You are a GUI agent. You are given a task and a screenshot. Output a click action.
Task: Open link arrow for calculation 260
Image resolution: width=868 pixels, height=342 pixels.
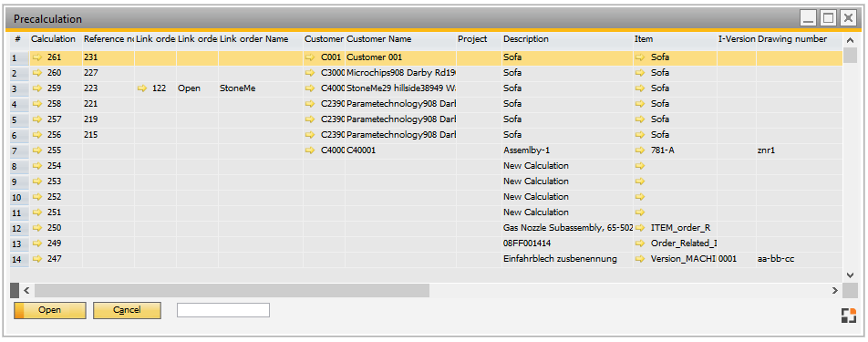tap(37, 72)
